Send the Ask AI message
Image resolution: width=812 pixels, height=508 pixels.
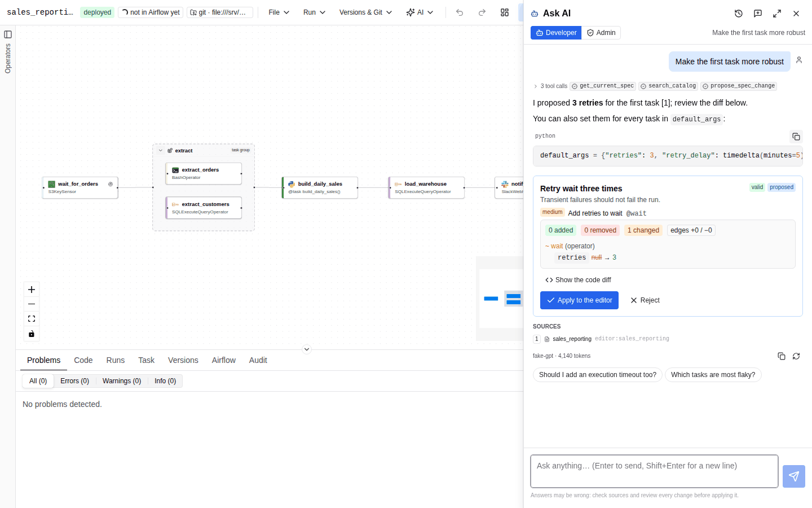(794, 476)
